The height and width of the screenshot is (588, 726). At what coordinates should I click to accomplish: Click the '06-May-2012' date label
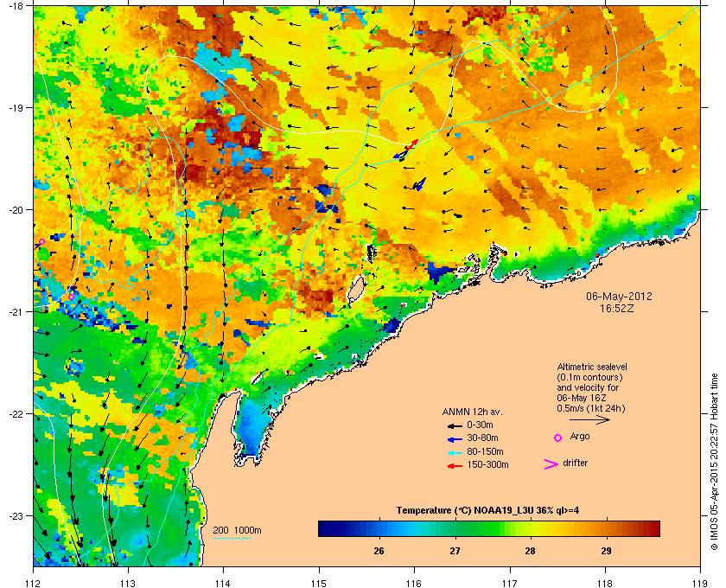(x=619, y=297)
